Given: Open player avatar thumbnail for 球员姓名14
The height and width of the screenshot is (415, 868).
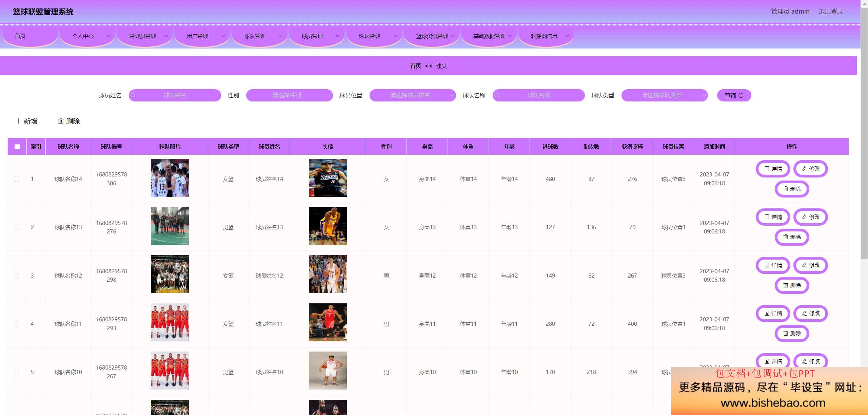Looking at the screenshot, I should pyautogui.click(x=328, y=178).
